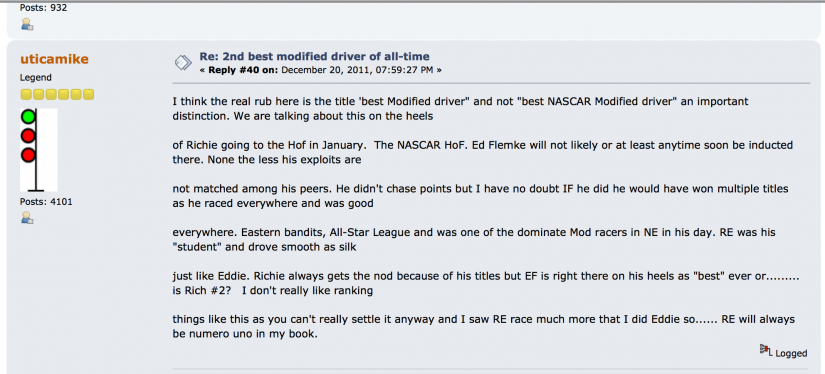Click the "Logged" text label
Viewport: 825px width, 374px height.
(791, 353)
